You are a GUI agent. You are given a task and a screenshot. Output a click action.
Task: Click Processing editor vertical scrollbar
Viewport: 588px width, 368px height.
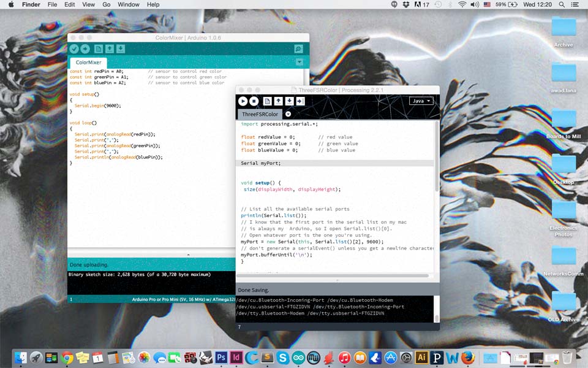[x=436, y=156]
